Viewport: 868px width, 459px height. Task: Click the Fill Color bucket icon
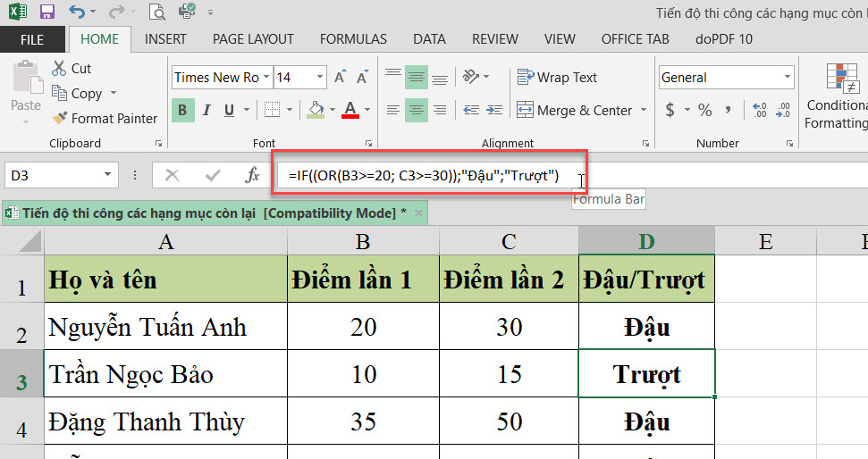pos(316,110)
